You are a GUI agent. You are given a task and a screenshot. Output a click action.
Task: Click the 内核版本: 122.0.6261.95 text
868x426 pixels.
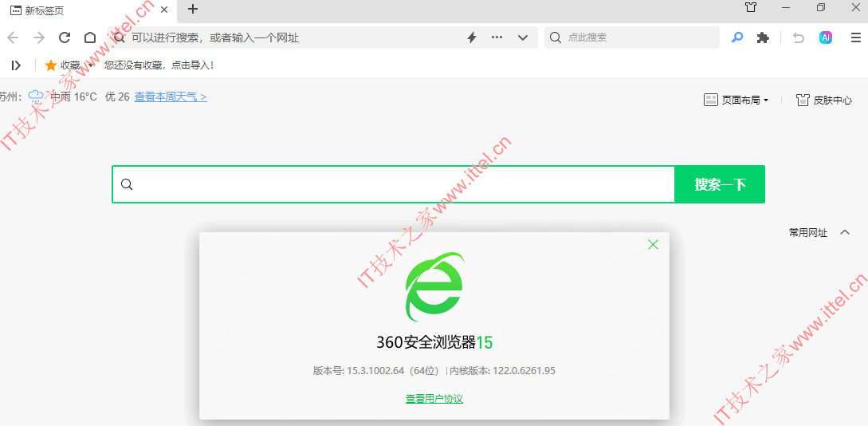(502, 371)
